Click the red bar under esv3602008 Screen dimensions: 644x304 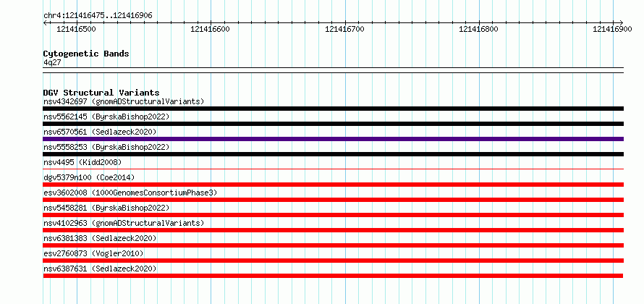pos(333,200)
